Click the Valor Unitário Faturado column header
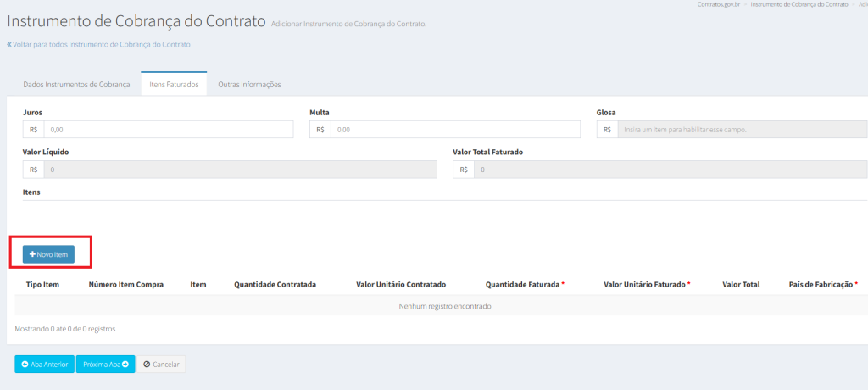 [643, 285]
